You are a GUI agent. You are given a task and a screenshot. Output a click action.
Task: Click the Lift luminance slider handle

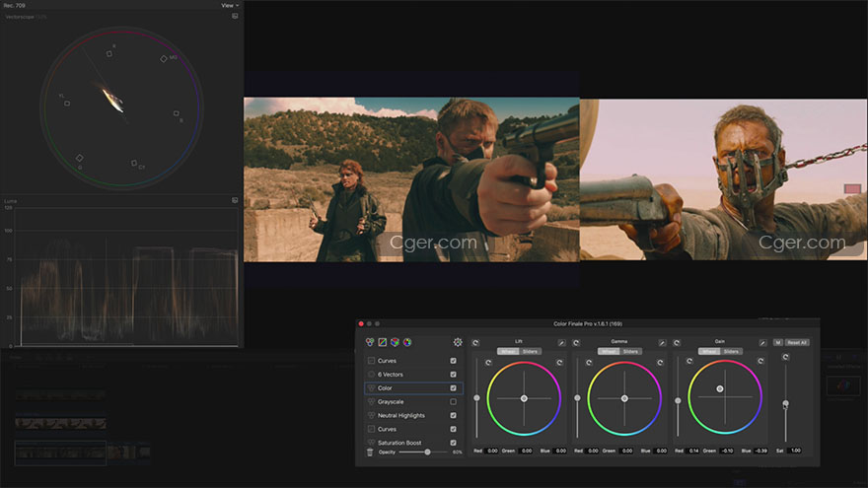tap(476, 398)
